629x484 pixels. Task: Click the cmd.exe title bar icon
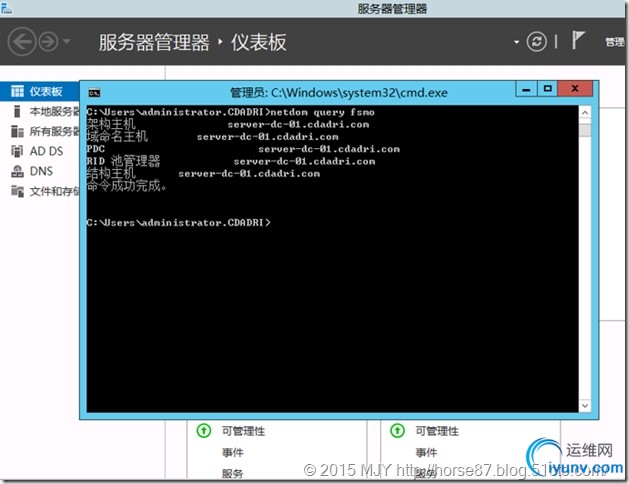point(94,93)
